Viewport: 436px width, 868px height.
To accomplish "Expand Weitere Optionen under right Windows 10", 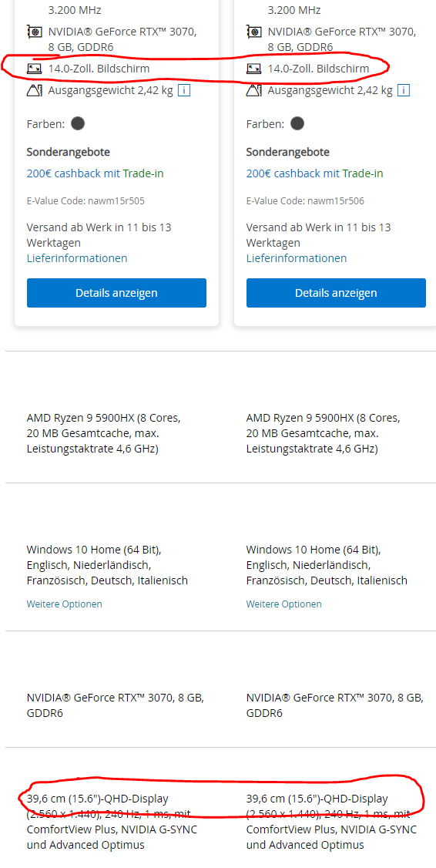I will click(x=283, y=604).
